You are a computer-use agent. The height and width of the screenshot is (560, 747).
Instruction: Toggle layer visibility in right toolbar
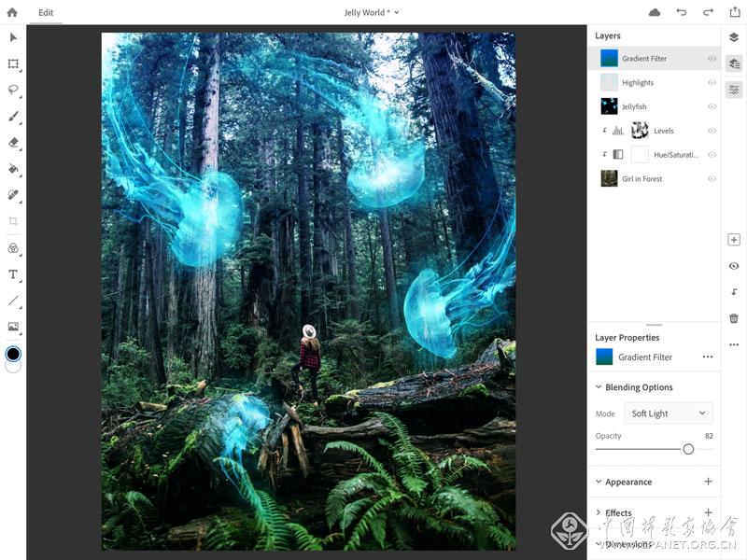coord(734,266)
